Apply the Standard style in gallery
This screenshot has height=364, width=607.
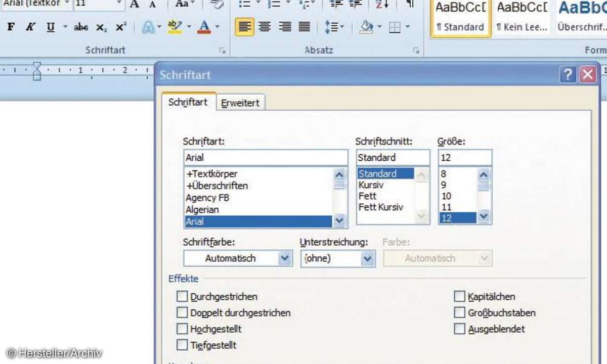coord(460,18)
